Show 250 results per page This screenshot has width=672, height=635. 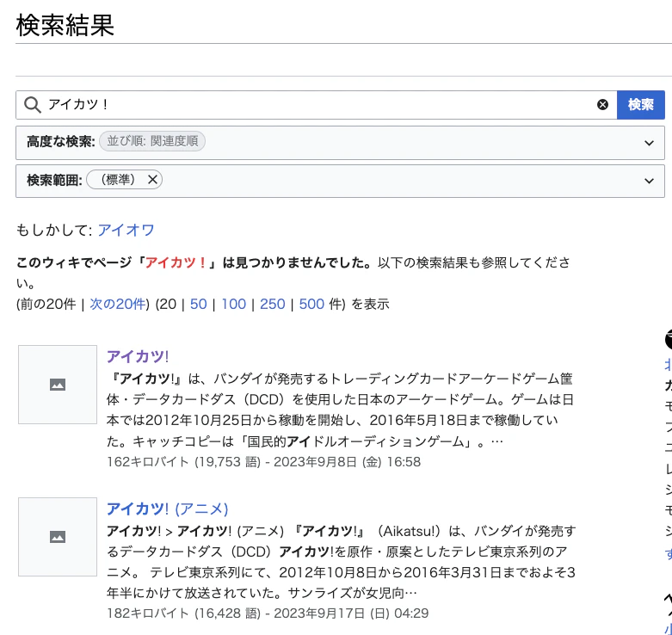(273, 305)
